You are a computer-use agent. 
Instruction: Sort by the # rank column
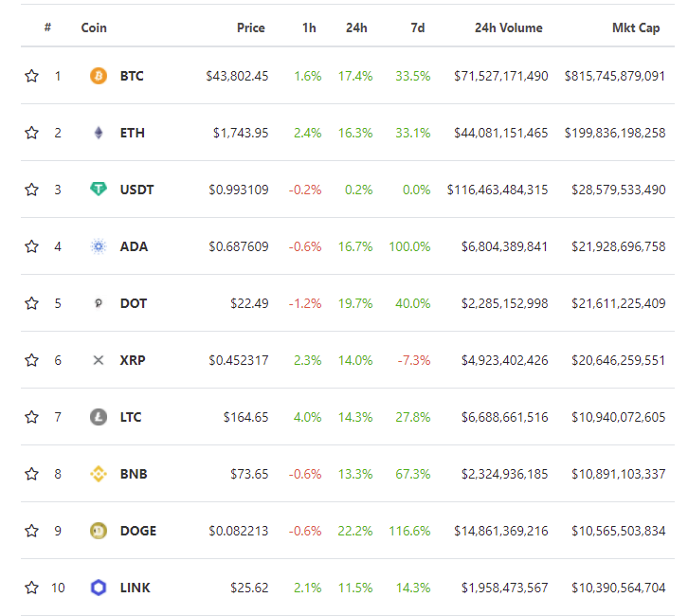47,27
